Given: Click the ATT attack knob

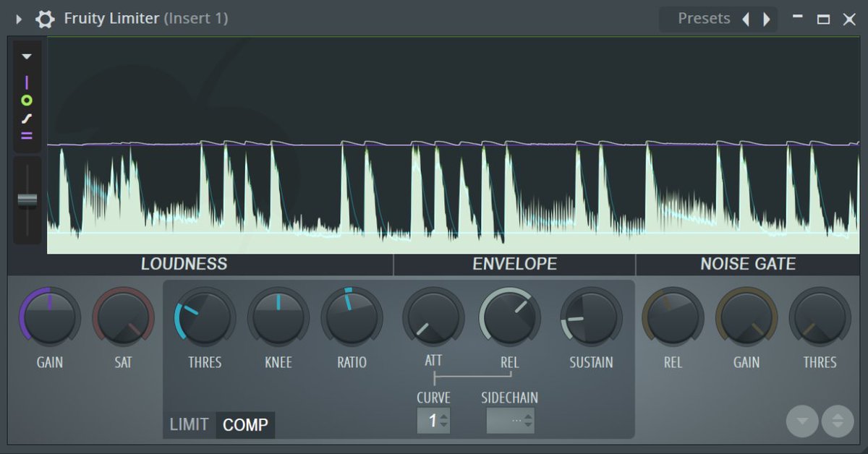Looking at the screenshot, I should 433,317.
